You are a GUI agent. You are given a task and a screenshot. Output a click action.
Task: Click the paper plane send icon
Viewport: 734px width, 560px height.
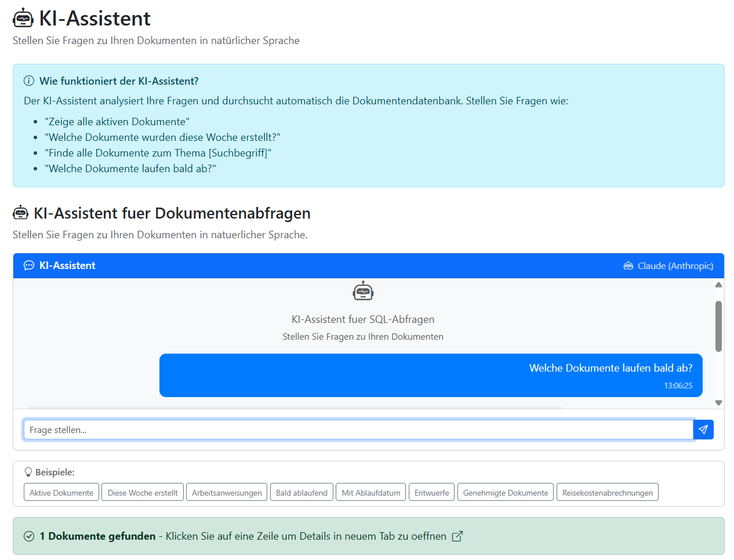[x=703, y=429]
